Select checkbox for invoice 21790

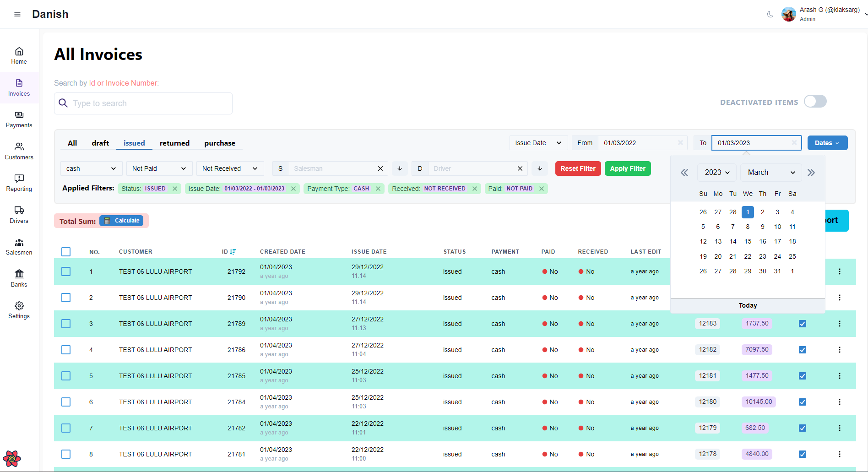click(x=66, y=298)
